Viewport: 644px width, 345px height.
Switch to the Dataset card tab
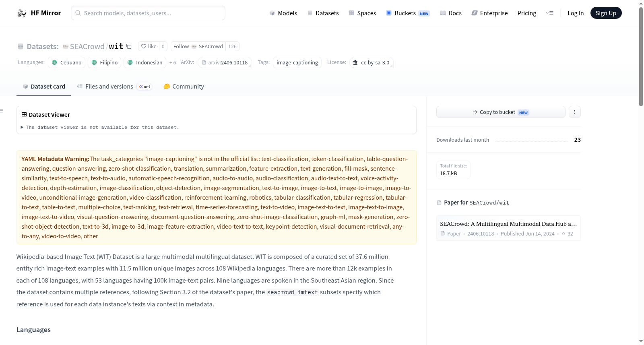43,87
